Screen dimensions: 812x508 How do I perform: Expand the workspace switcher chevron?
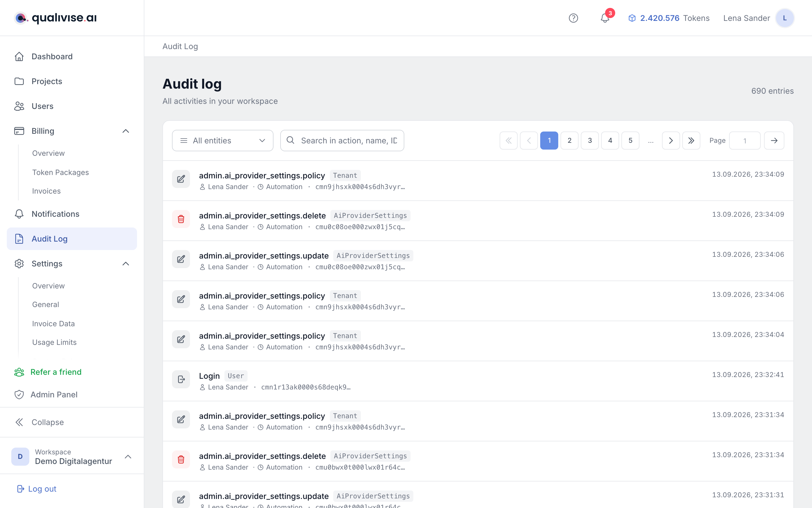pyautogui.click(x=128, y=457)
